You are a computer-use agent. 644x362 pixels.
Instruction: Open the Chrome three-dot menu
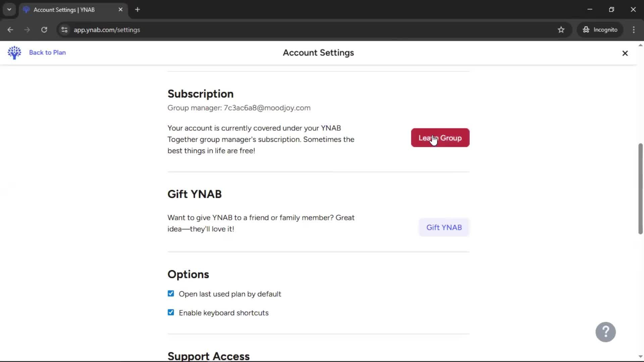coord(634,30)
